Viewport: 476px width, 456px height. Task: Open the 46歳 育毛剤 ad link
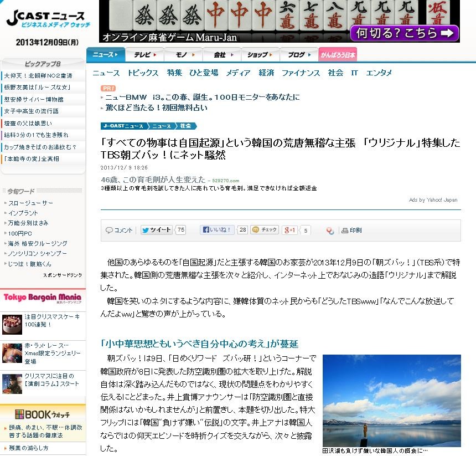[153, 180]
